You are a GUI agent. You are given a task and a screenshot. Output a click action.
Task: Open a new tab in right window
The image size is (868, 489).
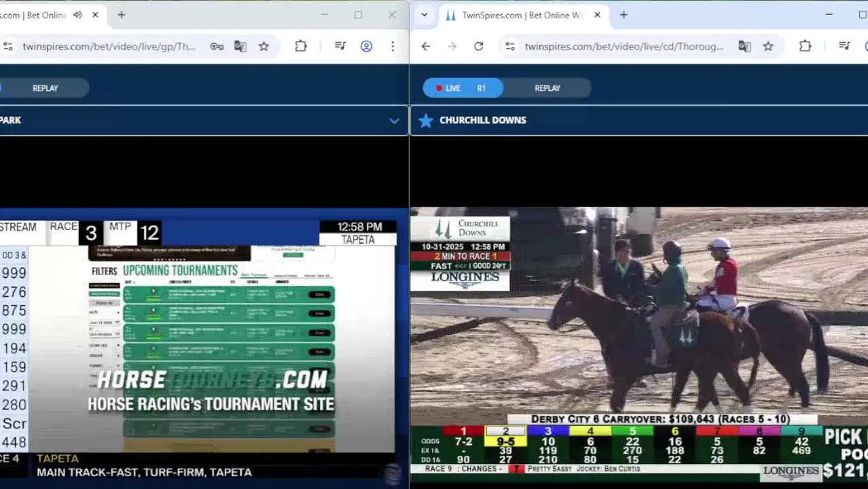point(623,15)
